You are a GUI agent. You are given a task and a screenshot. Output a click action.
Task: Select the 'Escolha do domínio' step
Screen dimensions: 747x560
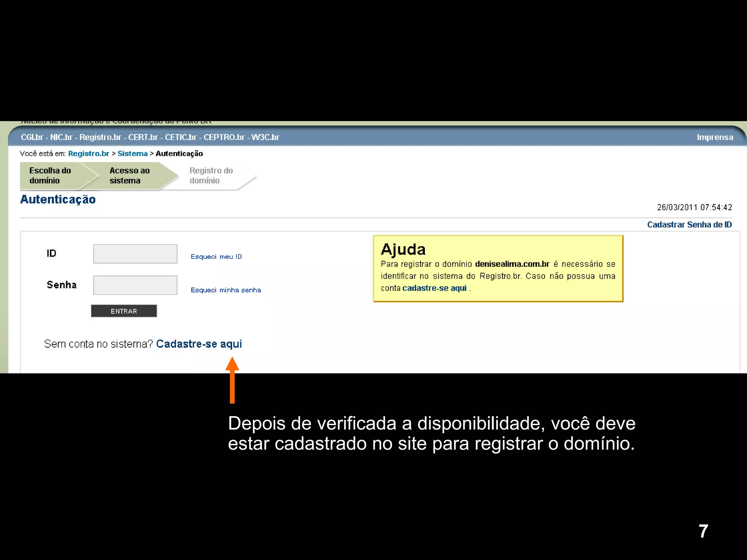point(55,176)
